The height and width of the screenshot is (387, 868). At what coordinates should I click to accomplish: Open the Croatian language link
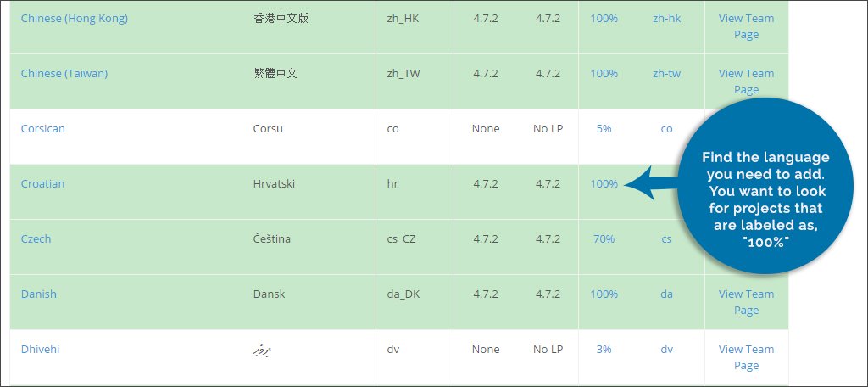point(42,183)
